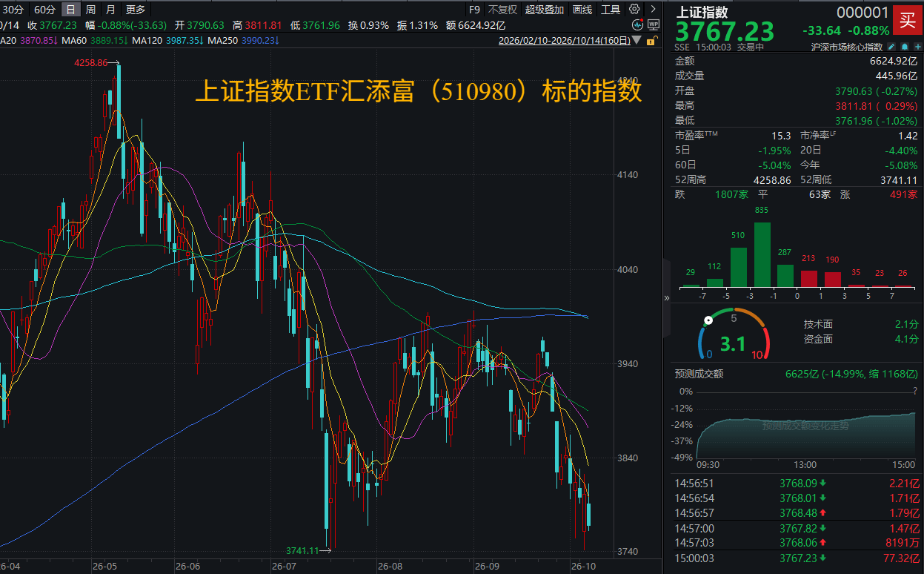Click the 资金面 score row
924x574 pixels.
[x=861, y=339]
